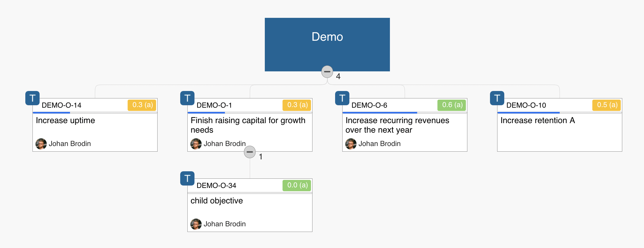Click the T icon on DEMO-O-14
The image size is (644, 248).
tap(32, 98)
